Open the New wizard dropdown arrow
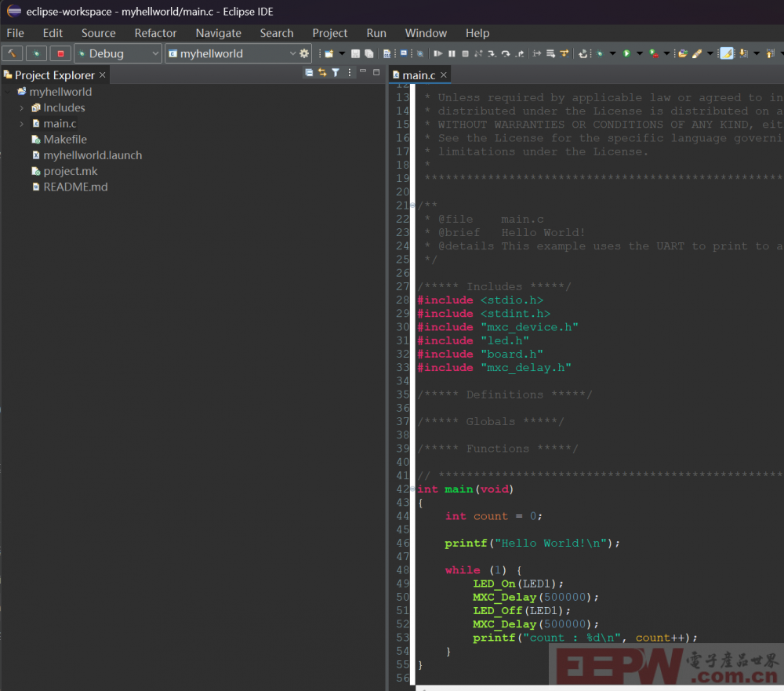The height and width of the screenshot is (691, 784). point(342,53)
